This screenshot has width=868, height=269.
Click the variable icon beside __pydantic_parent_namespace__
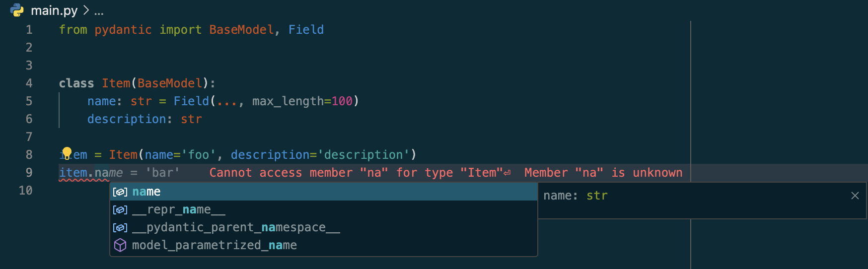120,228
